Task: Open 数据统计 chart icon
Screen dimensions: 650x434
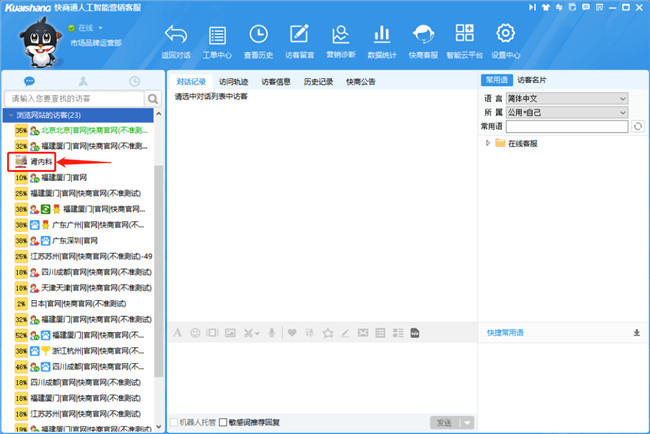Action: click(x=382, y=37)
